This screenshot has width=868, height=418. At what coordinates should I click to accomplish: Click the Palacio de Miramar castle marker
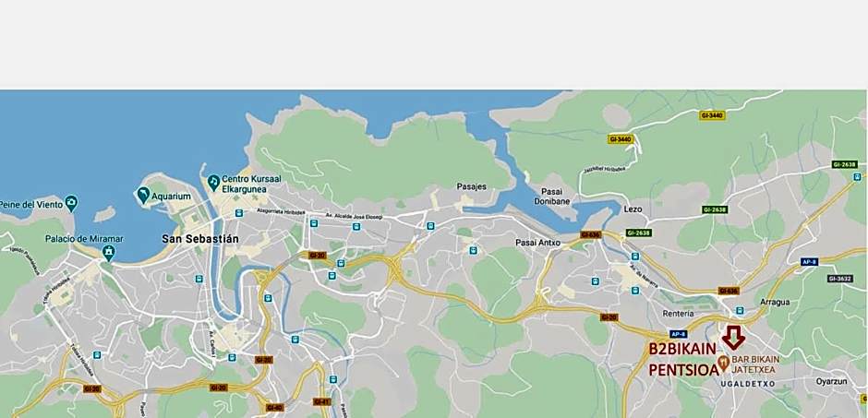point(109,253)
